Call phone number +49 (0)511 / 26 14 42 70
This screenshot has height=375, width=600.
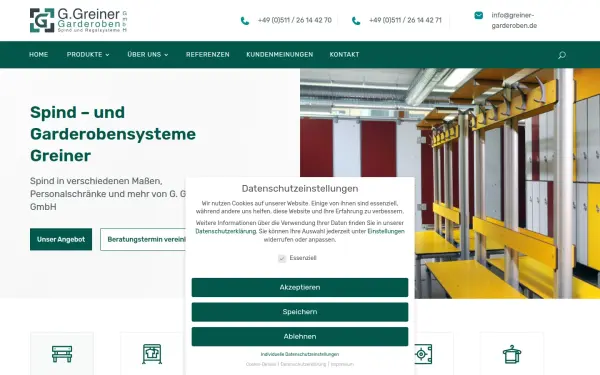(295, 20)
